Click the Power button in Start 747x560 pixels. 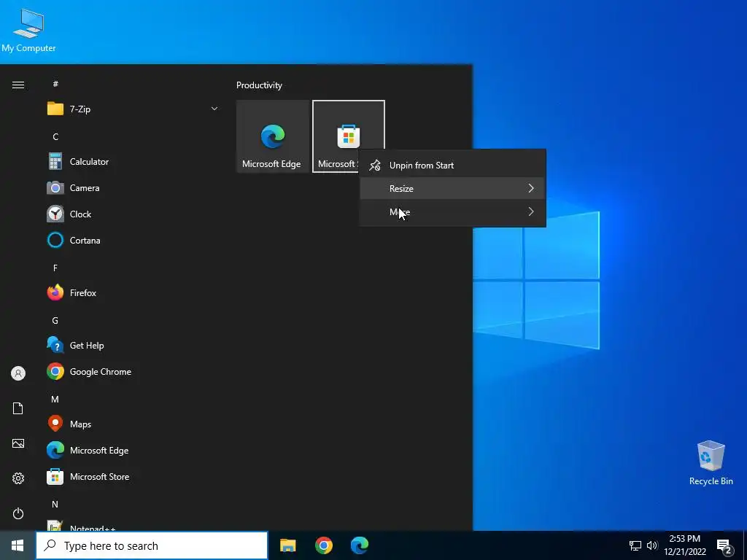click(x=18, y=513)
